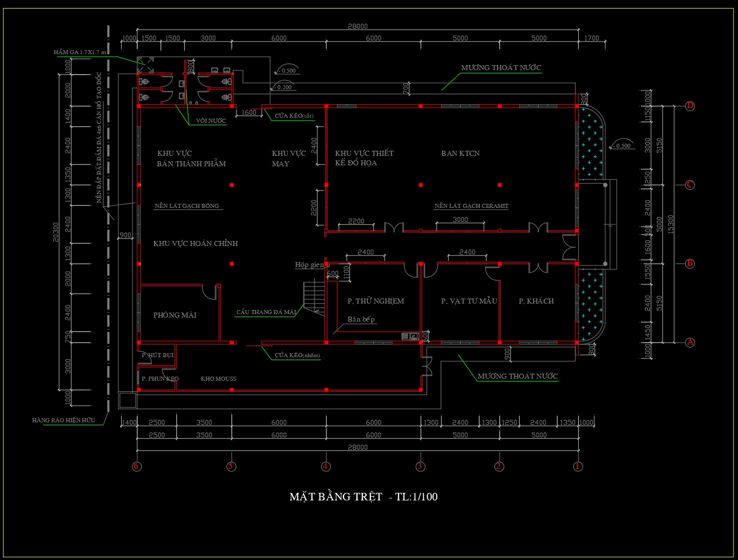This screenshot has height=560, width=738.
Task: Click grid axis bubble D
Action: coord(690,106)
